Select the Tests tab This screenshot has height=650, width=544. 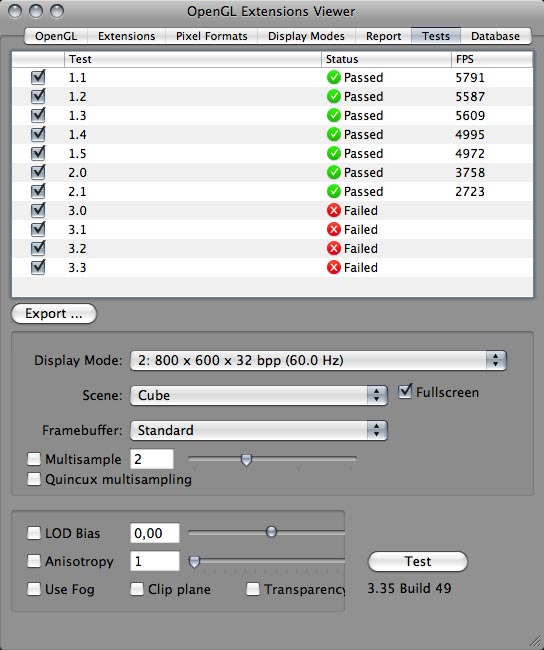tap(436, 36)
